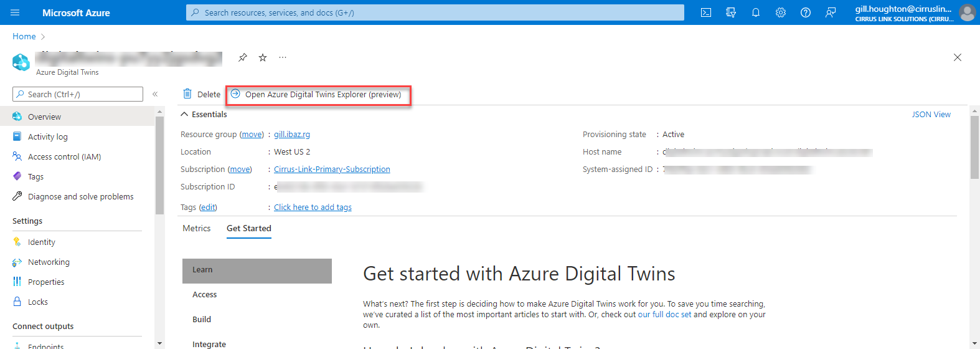This screenshot has height=349, width=980.
Task: Open the feedback icon in header
Action: click(x=831, y=12)
